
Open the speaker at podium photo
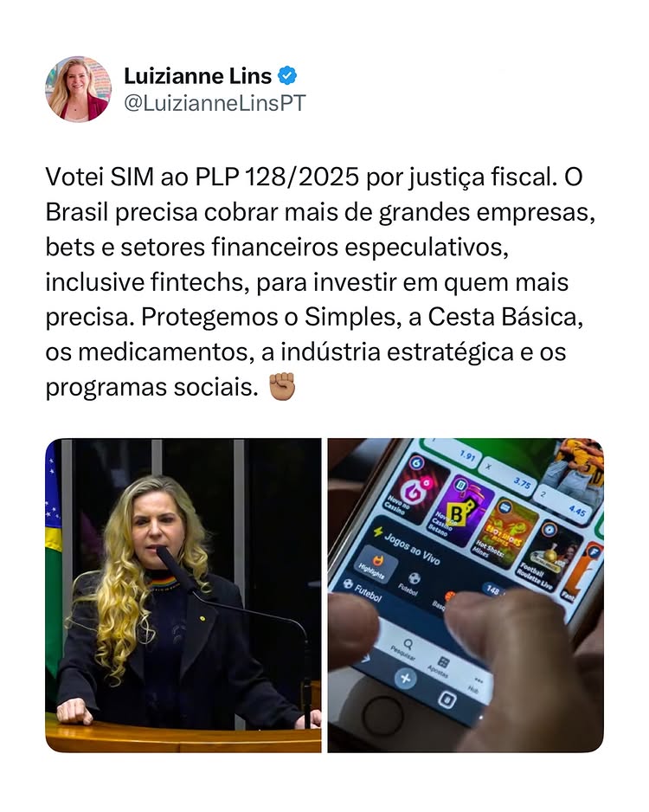pos(183,596)
